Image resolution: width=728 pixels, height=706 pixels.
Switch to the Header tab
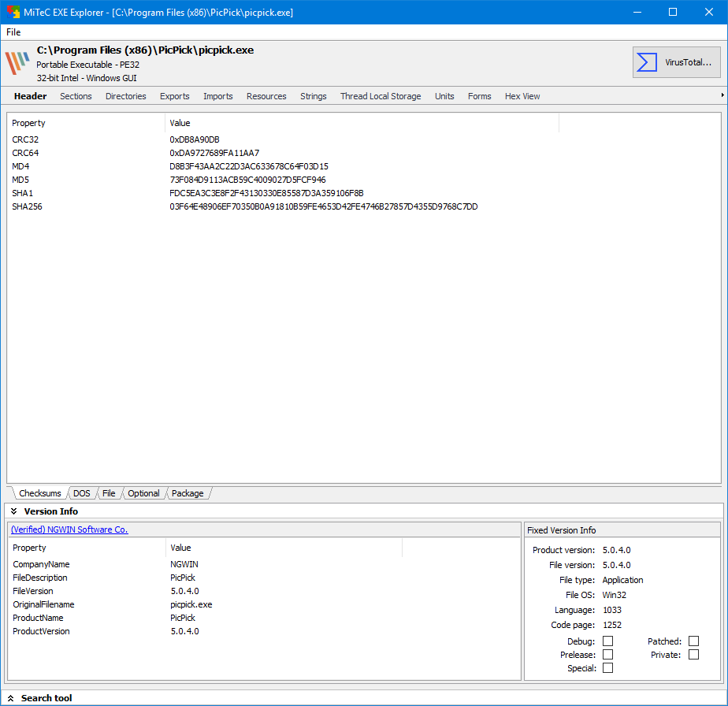coord(30,96)
